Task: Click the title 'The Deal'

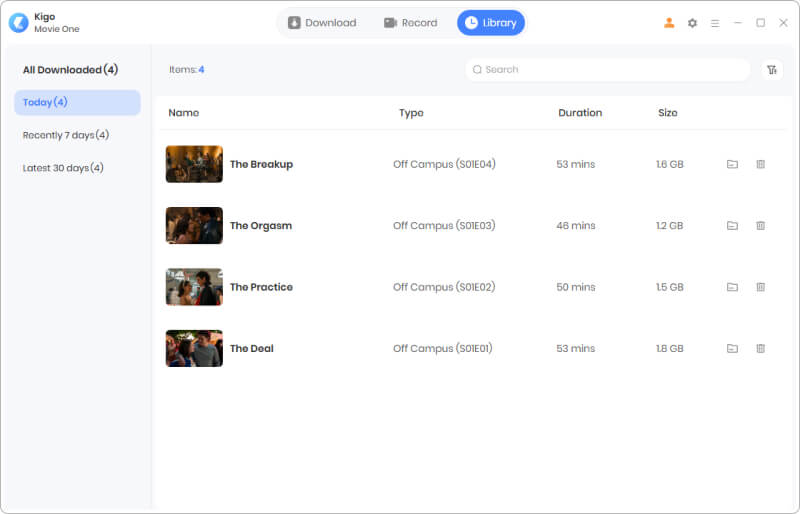Action: (252, 349)
